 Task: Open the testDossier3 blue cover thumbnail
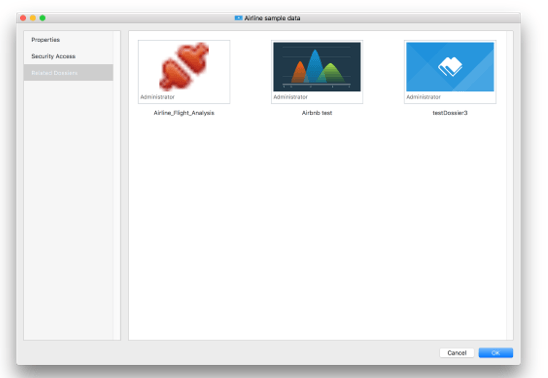pyautogui.click(x=450, y=72)
